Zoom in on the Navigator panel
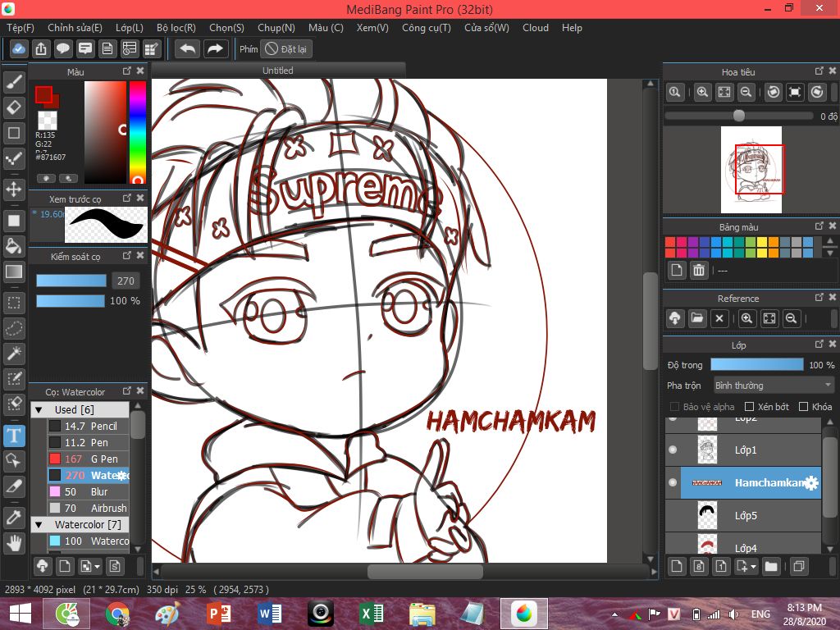Viewport: 840px width, 630px height. pyautogui.click(x=702, y=92)
